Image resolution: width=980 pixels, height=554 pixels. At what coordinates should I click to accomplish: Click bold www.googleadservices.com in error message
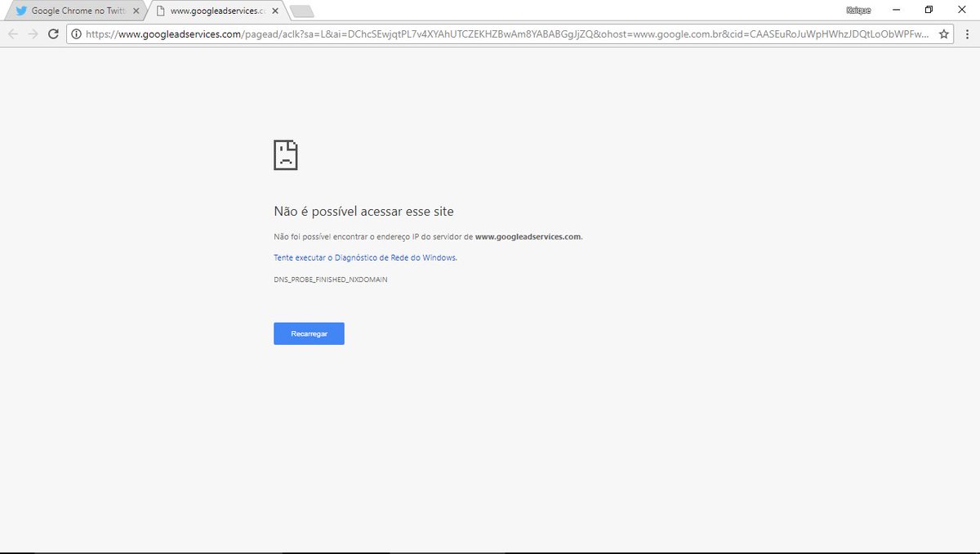click(528, 237)
